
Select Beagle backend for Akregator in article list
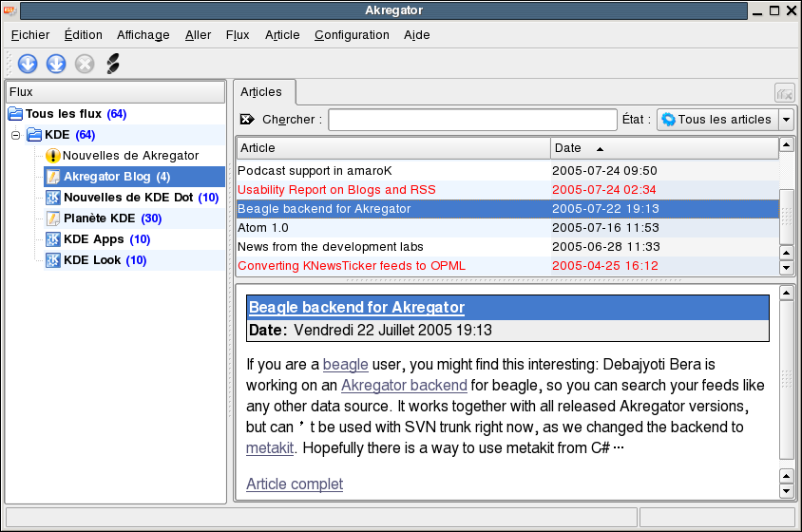click(507, 209)
